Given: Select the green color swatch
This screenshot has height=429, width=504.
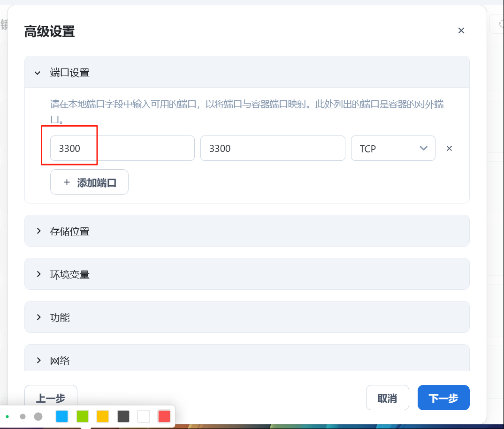Looking at the screenshot, I should 82,416.
